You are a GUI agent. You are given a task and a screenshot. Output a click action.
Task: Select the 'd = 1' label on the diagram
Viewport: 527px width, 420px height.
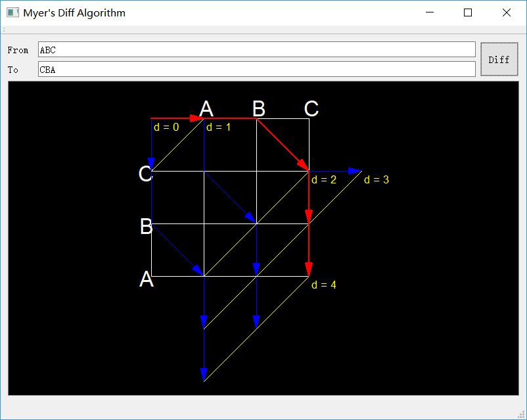pos(218,128)
